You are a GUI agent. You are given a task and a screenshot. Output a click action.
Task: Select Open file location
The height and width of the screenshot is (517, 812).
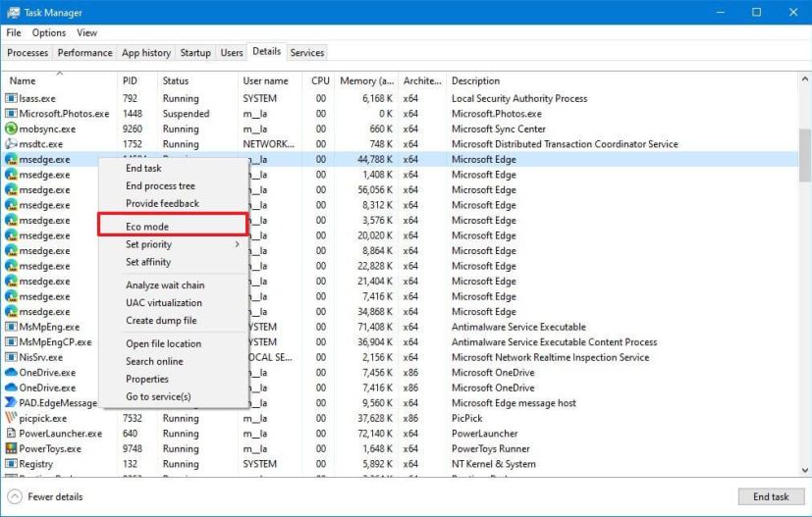point(173,343)
